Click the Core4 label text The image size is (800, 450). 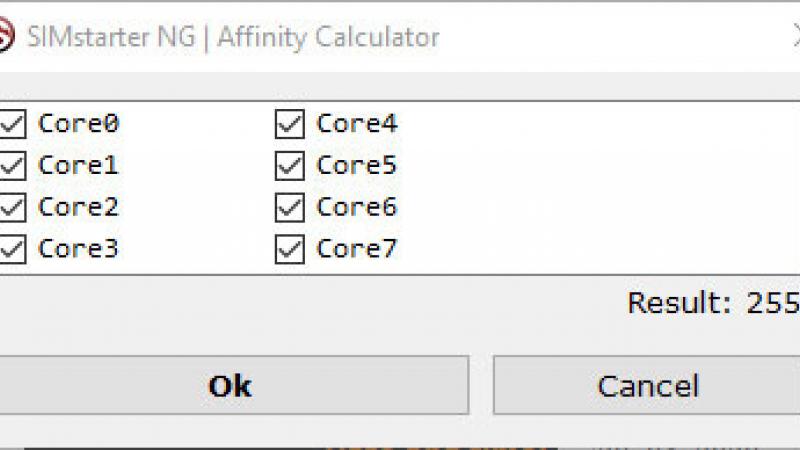point(357,124)
